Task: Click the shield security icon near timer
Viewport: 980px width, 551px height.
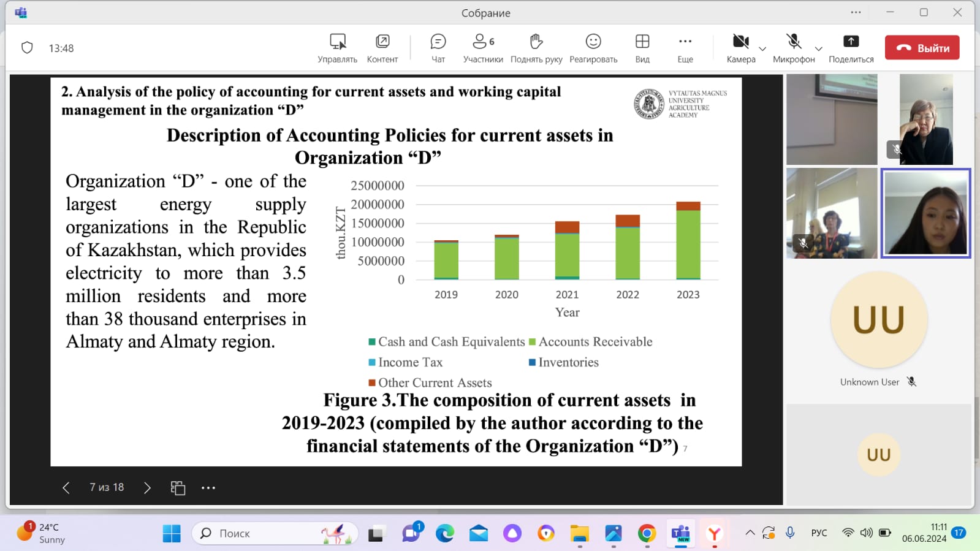Action: [x=27, y=48]
